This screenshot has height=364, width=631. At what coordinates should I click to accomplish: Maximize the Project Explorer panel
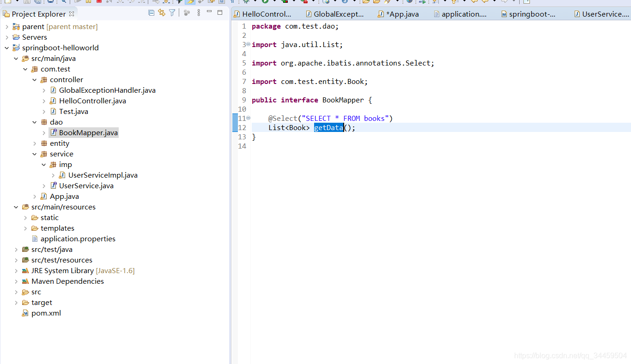(220, 12)
